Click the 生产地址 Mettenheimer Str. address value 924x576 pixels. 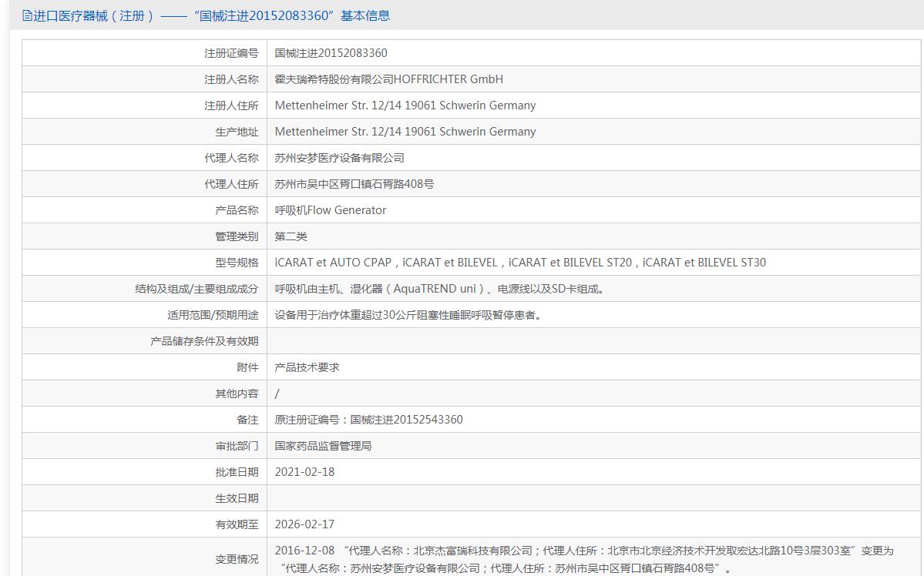click(x=405, y=132)
